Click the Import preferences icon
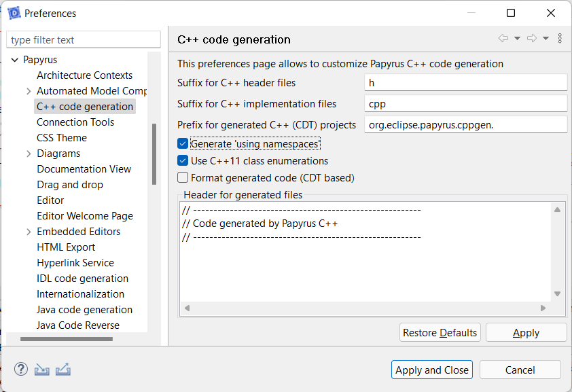This screenshot has width=572, height=392. pyautogui.click(x=42, y=370)
